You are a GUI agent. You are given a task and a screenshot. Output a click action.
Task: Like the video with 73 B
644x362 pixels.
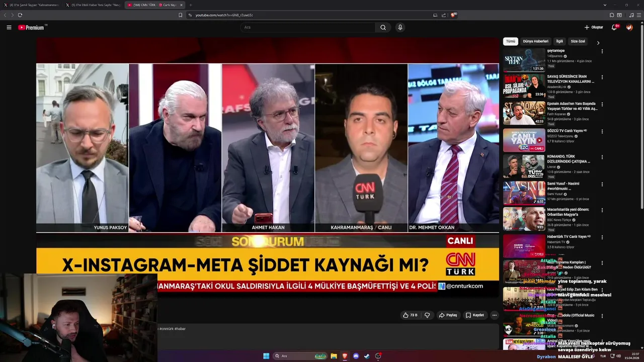[411, 315]
